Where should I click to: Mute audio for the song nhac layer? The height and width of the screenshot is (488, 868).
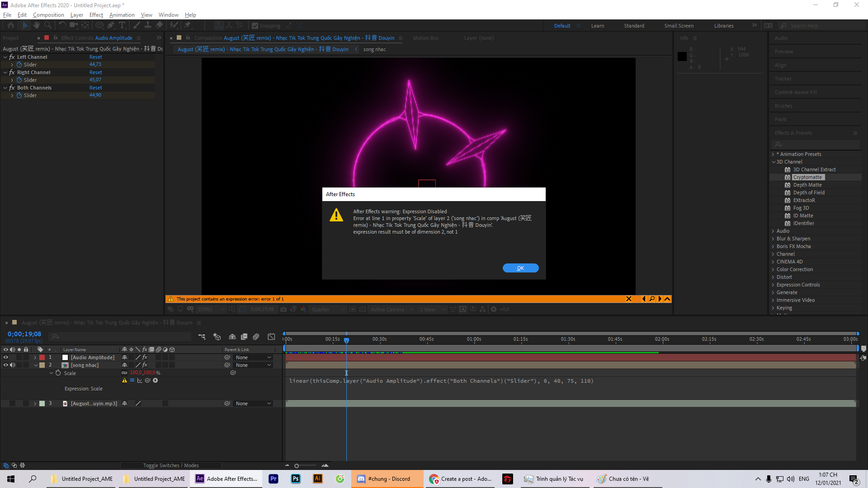[12, 365]
